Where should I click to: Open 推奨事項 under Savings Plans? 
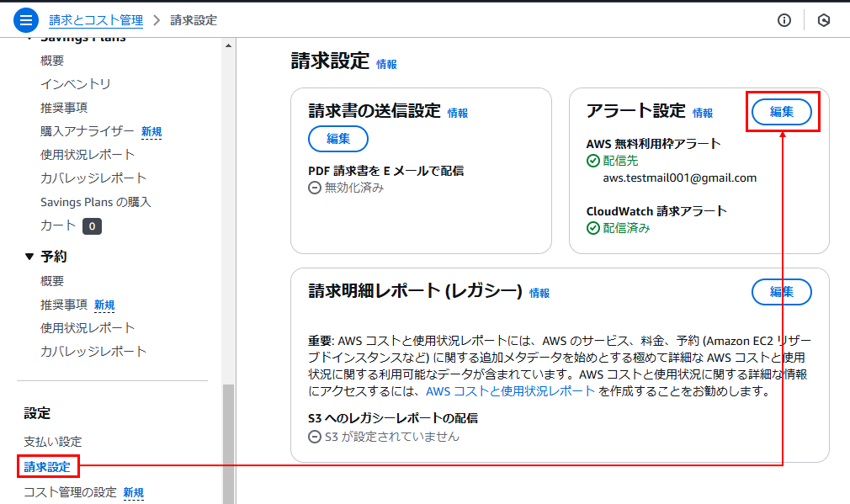[x=64, y=108]
